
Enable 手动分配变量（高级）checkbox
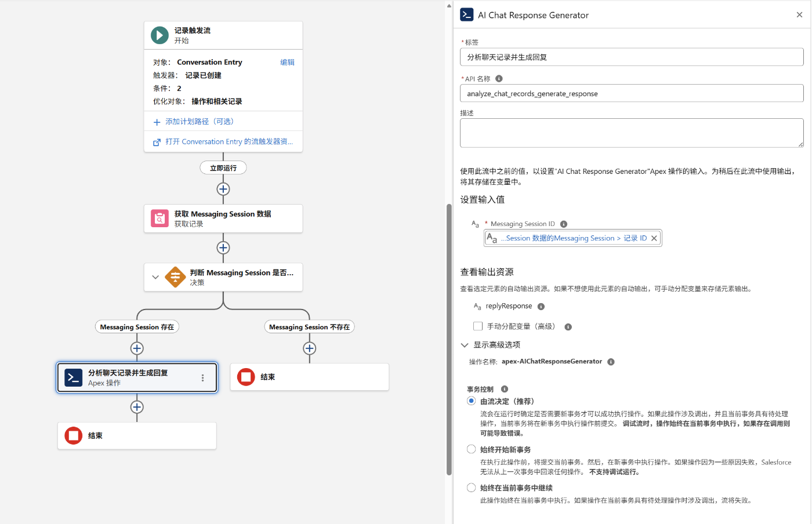[478, 326]
